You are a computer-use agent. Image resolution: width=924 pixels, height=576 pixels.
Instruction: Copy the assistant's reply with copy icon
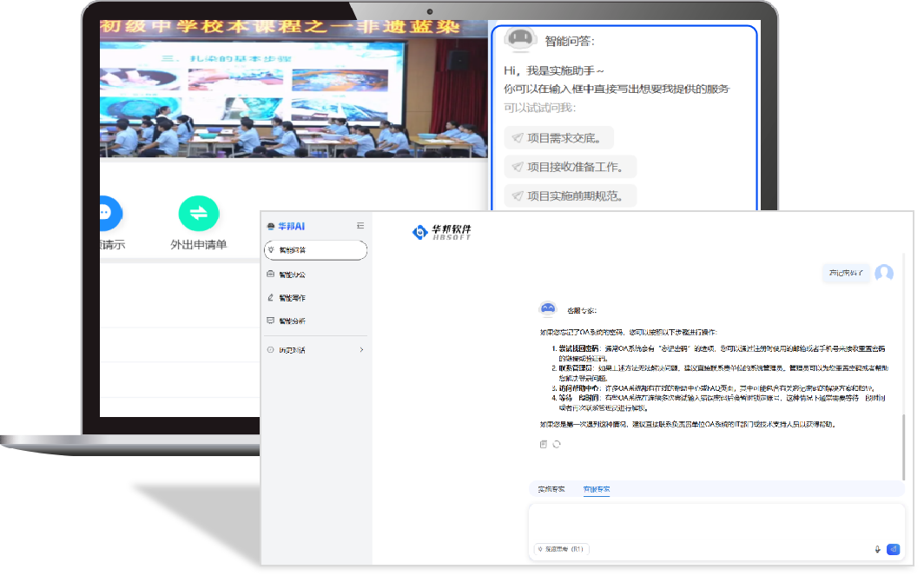[544, 444]
